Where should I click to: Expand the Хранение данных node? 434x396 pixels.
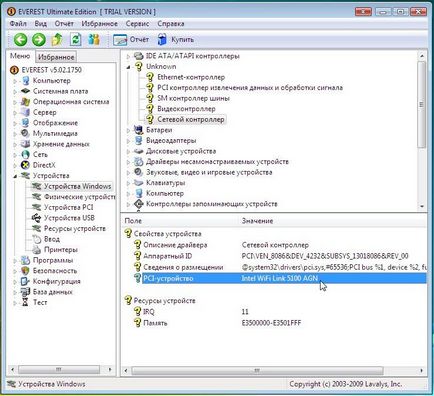(15, 144)
